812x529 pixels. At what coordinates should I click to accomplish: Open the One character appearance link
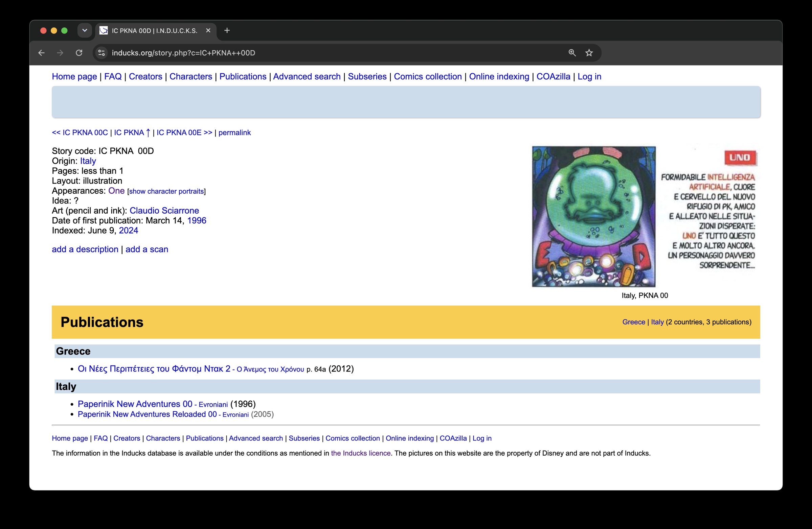[116, 191]
